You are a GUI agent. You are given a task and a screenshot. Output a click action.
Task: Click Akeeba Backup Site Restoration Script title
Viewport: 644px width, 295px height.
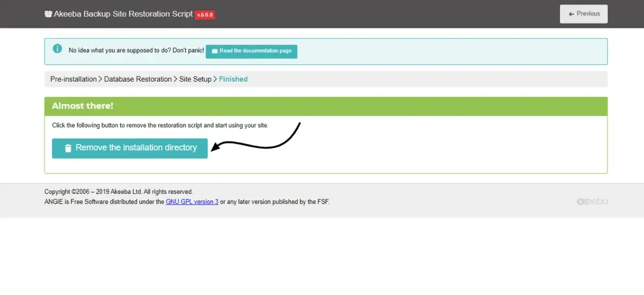point(123,14)
